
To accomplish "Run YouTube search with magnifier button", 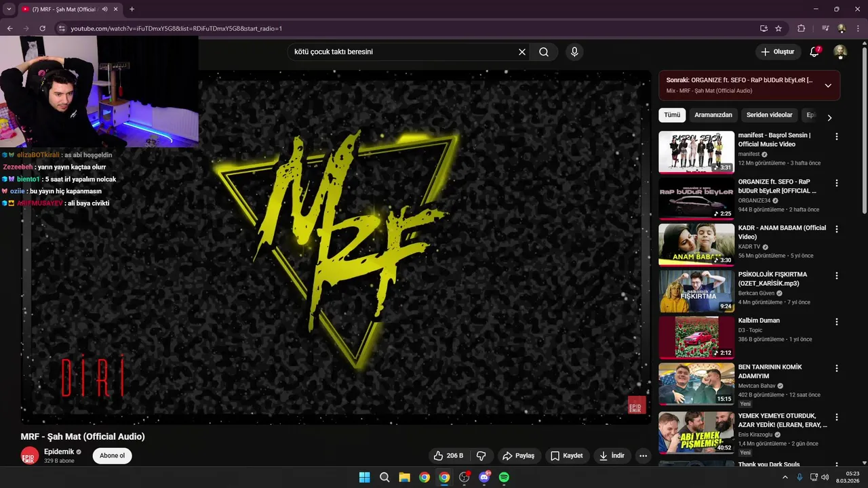I will [544, 52].
